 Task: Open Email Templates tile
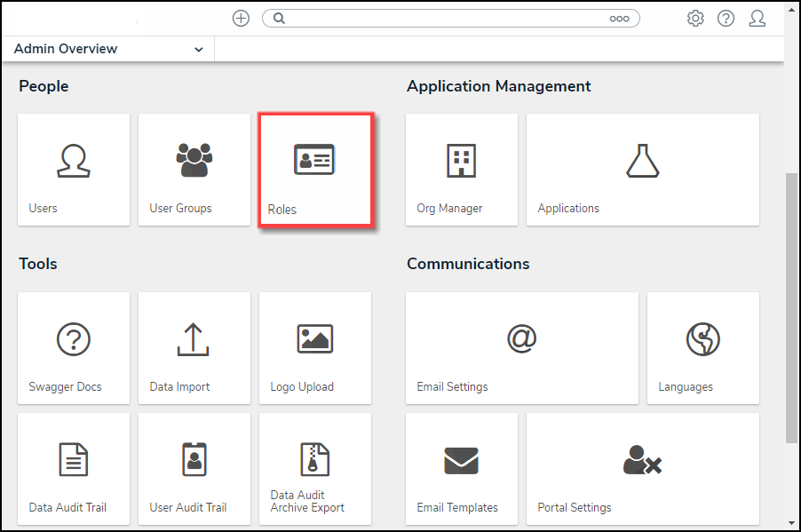point(462,469)
